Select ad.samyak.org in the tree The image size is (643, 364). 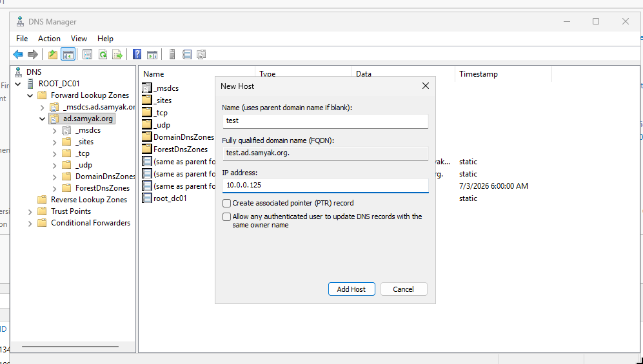point(88,119)
